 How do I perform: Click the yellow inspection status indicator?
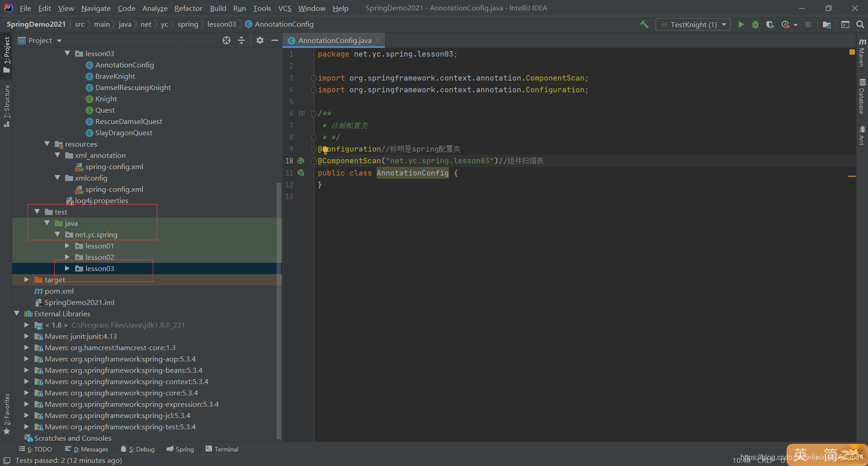pos(852,52)
